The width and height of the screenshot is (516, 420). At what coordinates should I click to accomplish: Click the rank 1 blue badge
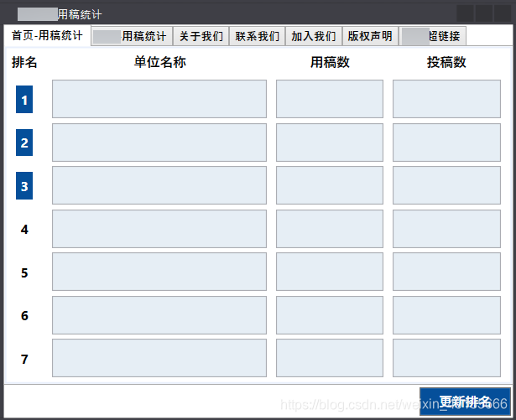coord(24,99)
